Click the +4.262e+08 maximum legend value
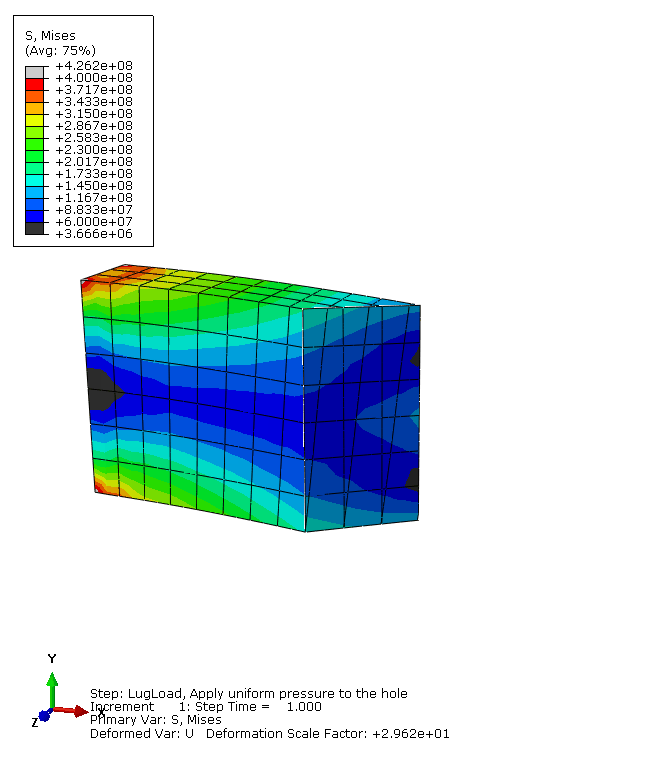Screen dimensions: 653x779 point(94,66)
